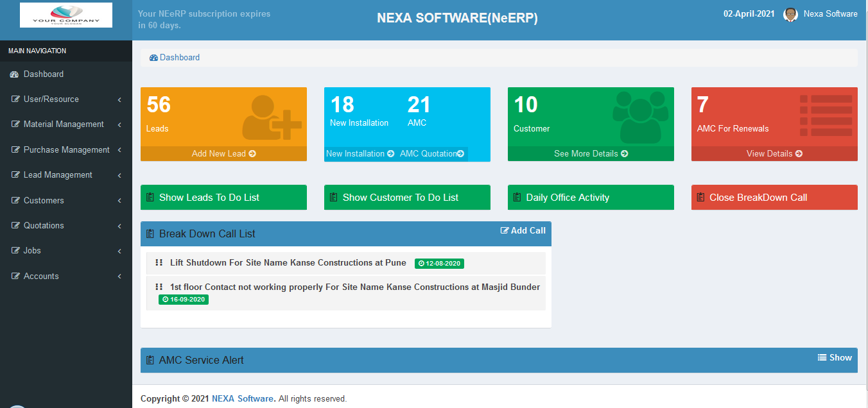The image size is (868, 408).
Task: Show the AMC Service Alert panel
Action: pyautogui.click(x=835, y=358)
